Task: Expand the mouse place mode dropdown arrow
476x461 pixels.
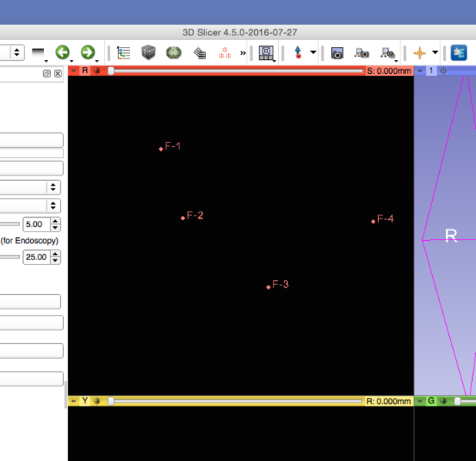Action: tap(313, 53)
